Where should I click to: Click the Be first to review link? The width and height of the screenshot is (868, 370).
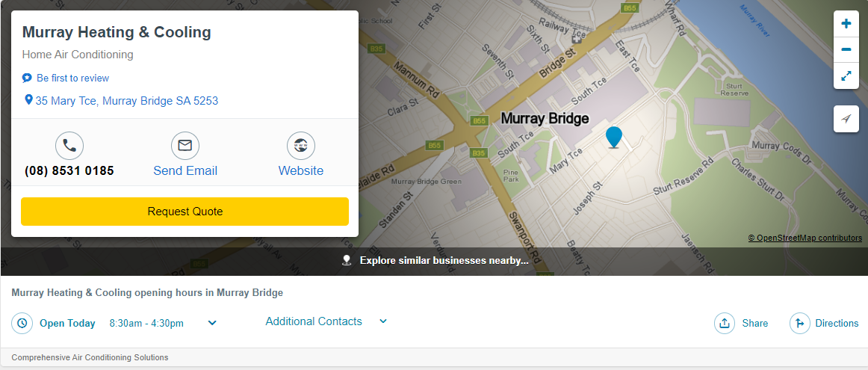click(72, 78)
